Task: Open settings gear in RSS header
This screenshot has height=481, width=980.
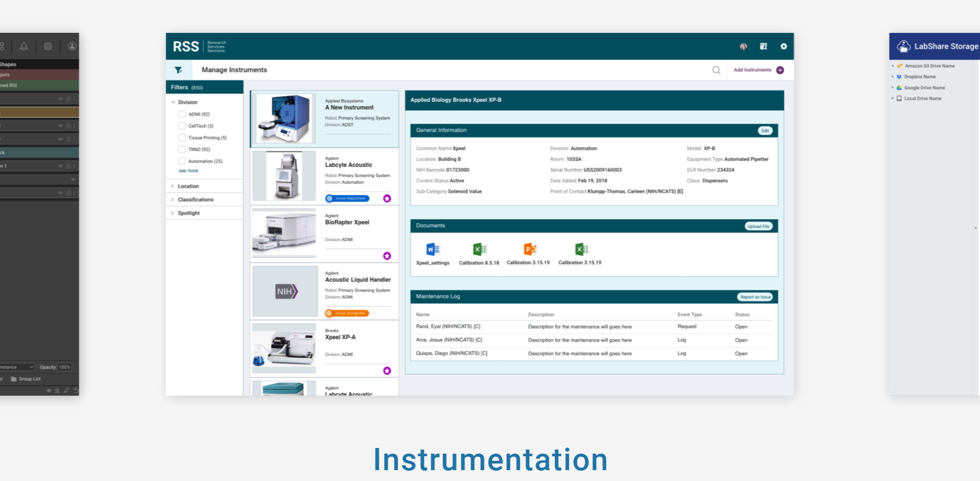Action: point(783,46)
